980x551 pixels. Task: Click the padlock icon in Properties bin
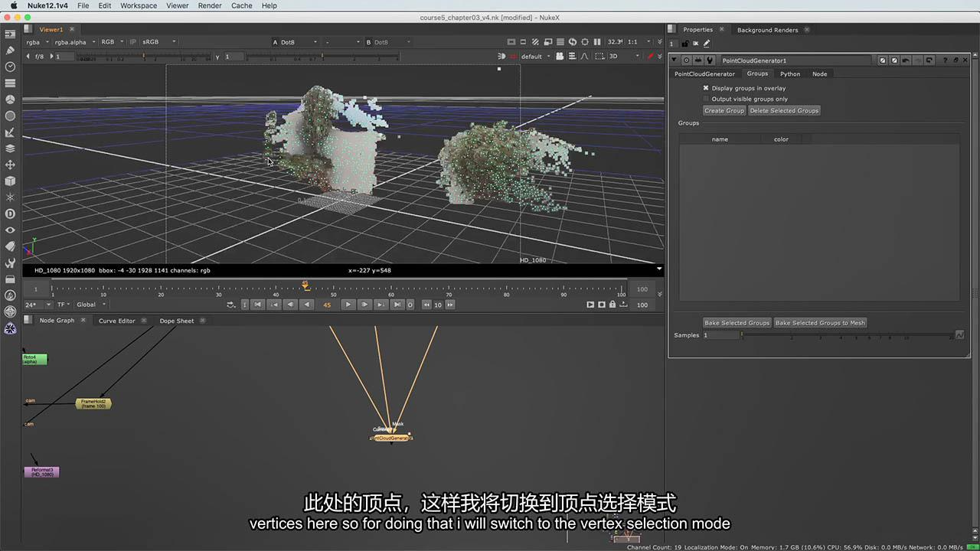click(685, 44)
